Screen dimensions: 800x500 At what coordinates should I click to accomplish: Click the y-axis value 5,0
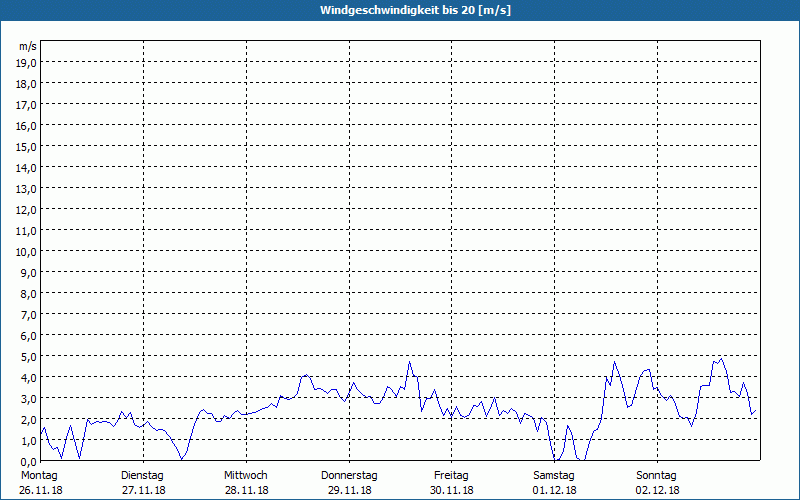[x=28, y=357]
